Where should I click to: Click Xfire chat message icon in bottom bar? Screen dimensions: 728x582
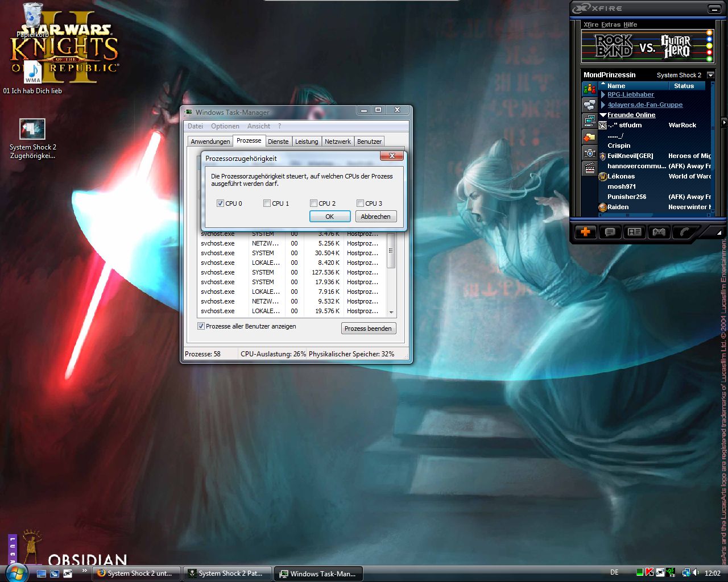[610, 232]
